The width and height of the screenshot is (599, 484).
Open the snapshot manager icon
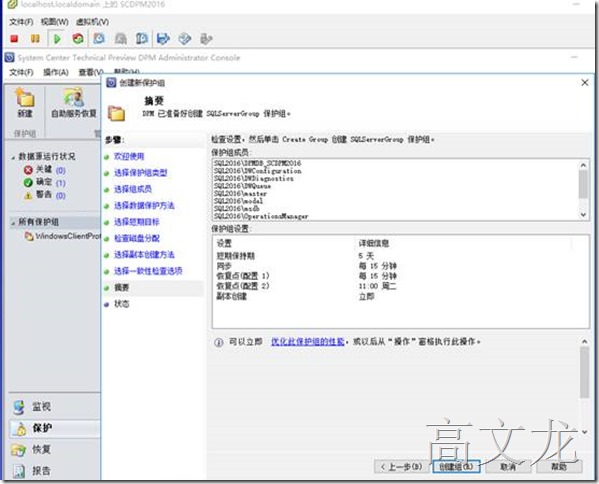click(x=142, y=39)
